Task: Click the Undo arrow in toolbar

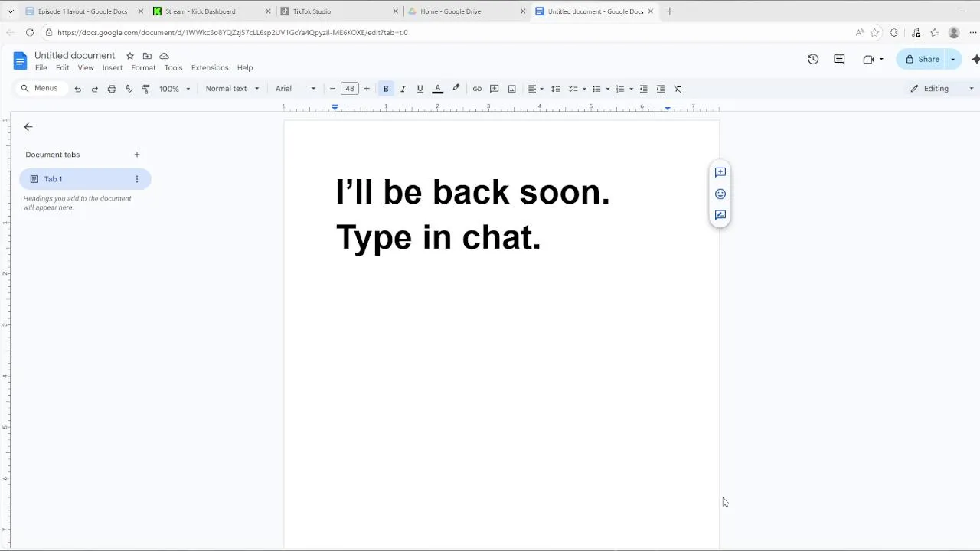Action: 77,89
